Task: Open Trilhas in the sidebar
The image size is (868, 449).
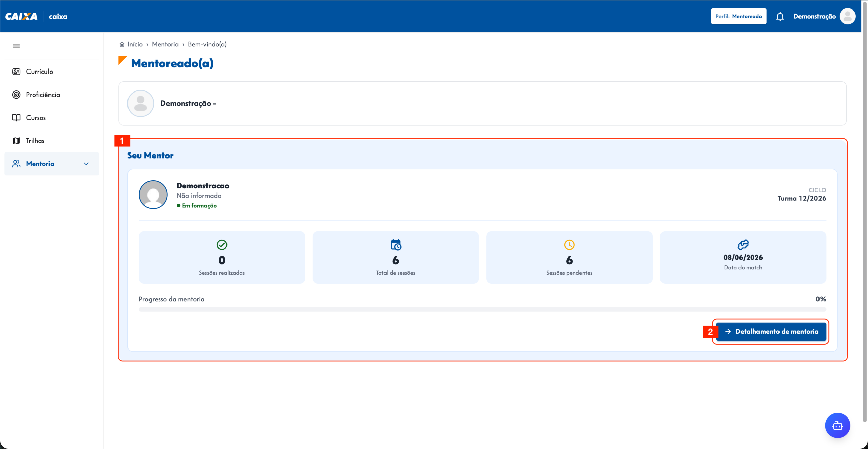Action: (x=52, y=141)
